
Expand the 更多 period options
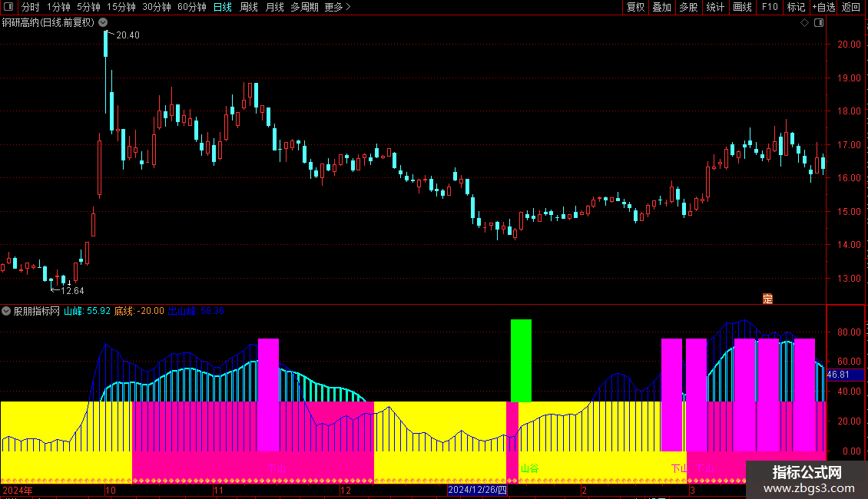tap(338, 7)
